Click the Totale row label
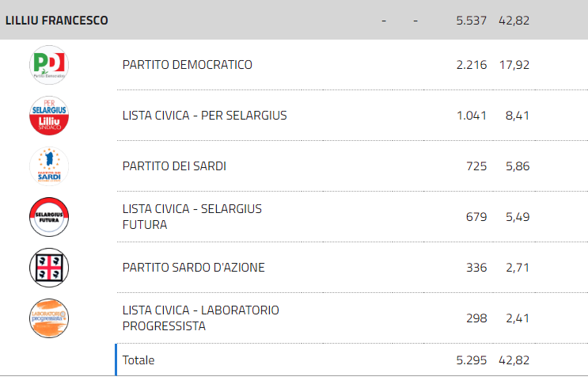This screenshot has height=392, width=588. point(138,360)
